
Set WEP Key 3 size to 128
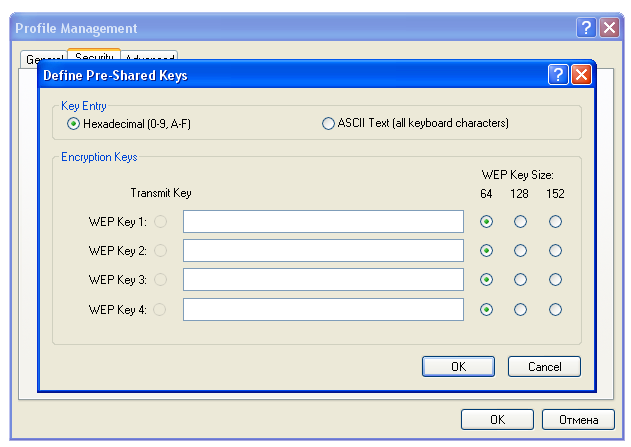pyautogui.click(x=520, y=279)
